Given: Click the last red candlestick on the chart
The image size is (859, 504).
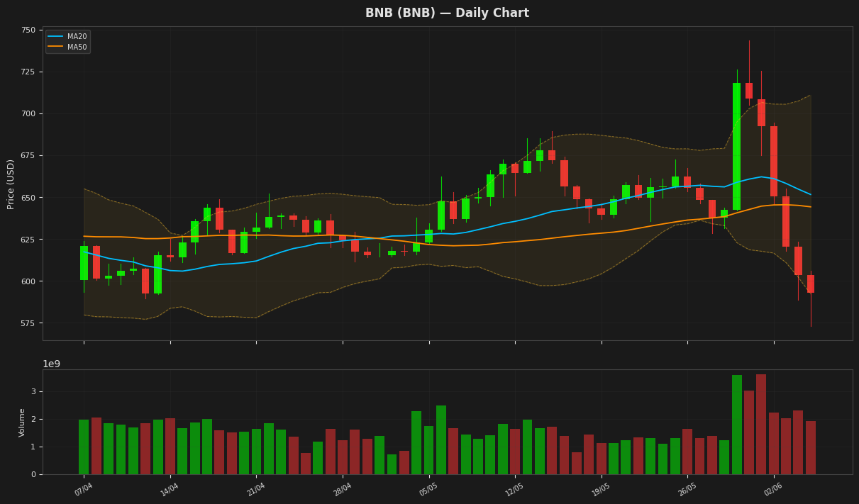Looking at the screenshot, I should [811, 284].
